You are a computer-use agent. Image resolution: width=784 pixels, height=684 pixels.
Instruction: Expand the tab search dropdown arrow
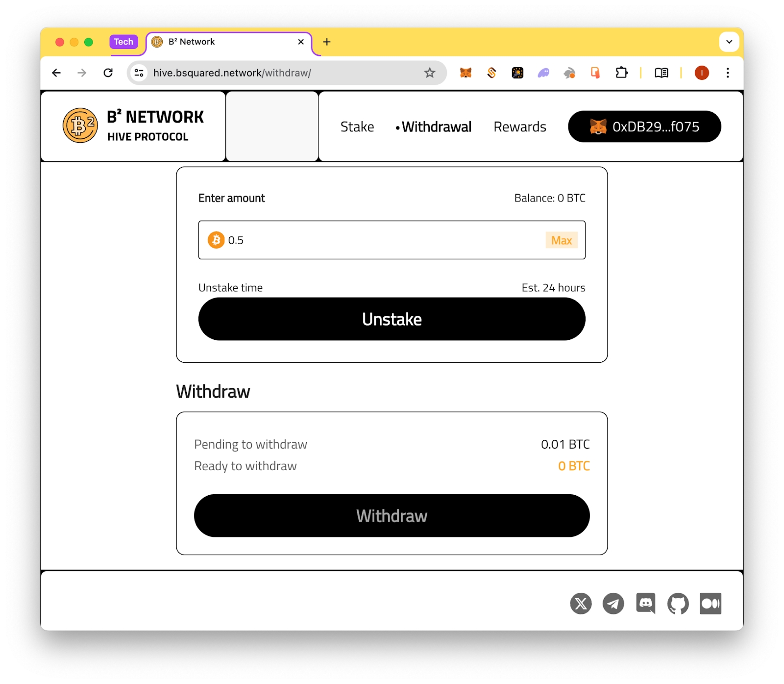[729, 42]
